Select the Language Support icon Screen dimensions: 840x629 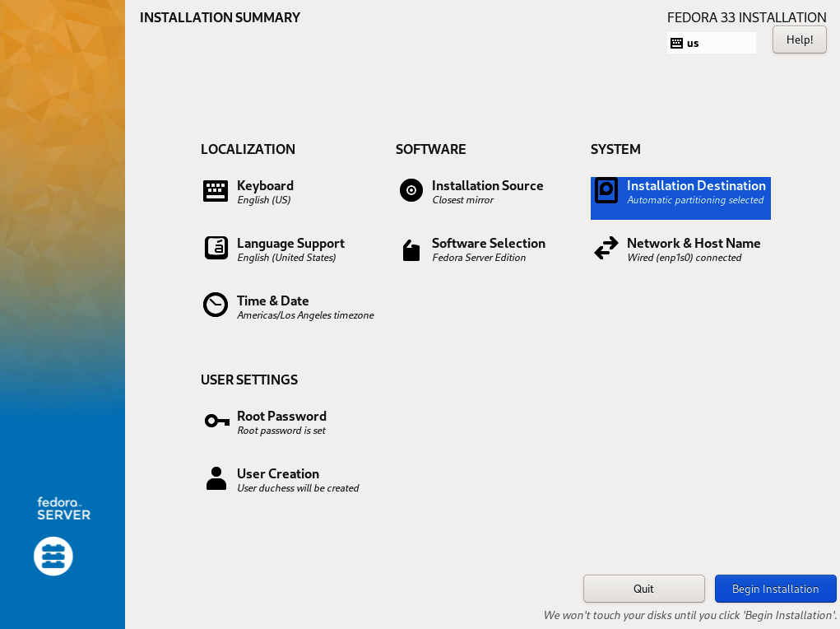click(215, 248)
